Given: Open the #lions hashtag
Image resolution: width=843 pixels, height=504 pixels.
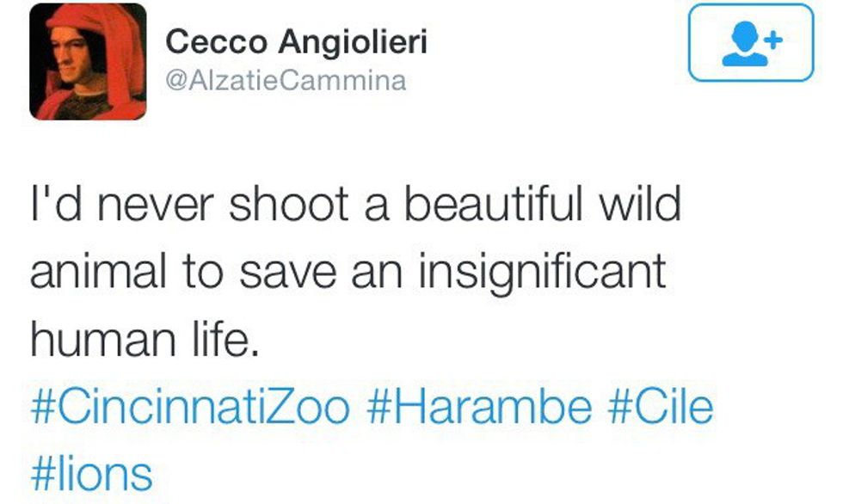Looking at the screenshot, I should (x=91, y=473).
